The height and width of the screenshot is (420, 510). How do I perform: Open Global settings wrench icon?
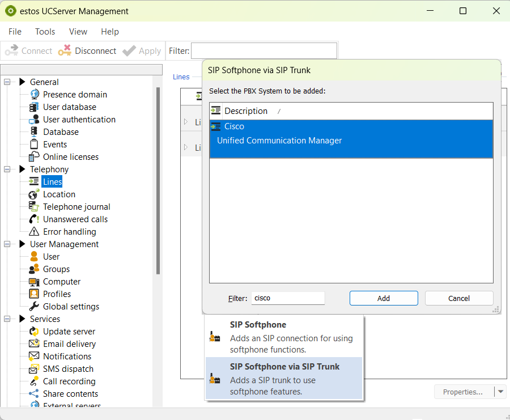pos(35,307)
